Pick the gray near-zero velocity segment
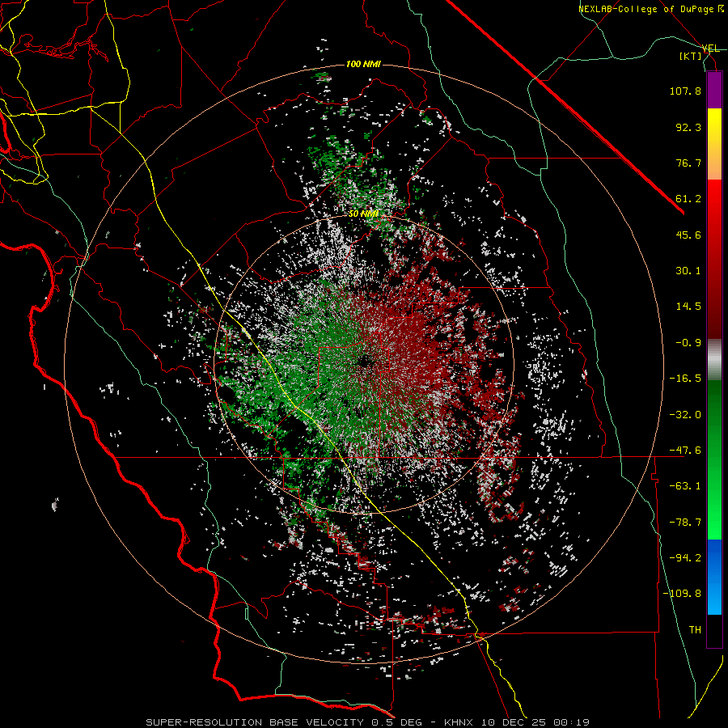The height and width of the screenshot is (728, 728). coord(714,360)
